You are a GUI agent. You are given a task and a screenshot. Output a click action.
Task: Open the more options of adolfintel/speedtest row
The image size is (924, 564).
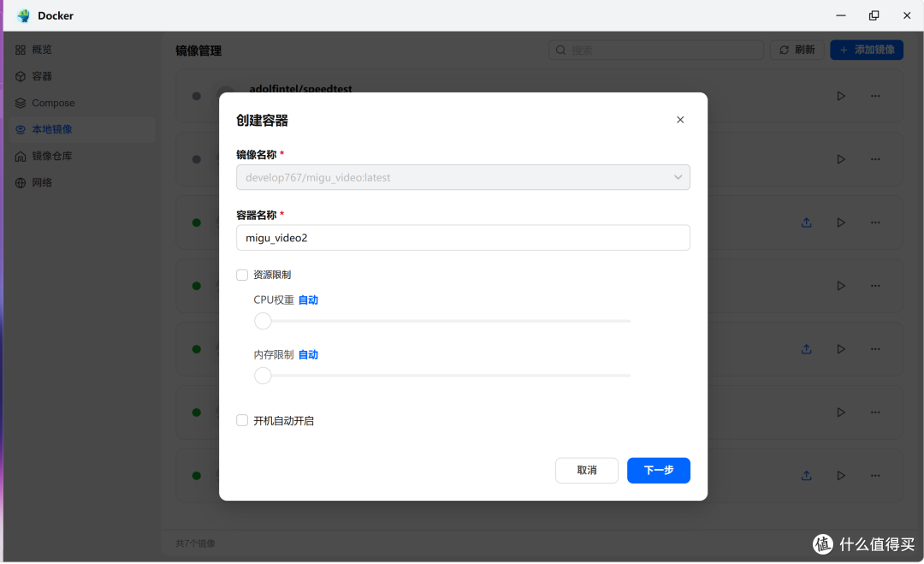coord(876,96)
